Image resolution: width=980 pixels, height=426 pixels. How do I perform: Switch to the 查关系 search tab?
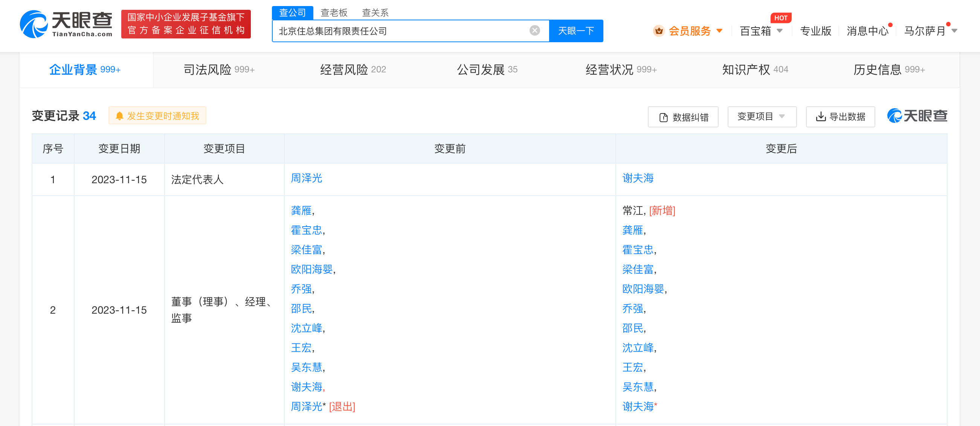coord(375,12)
